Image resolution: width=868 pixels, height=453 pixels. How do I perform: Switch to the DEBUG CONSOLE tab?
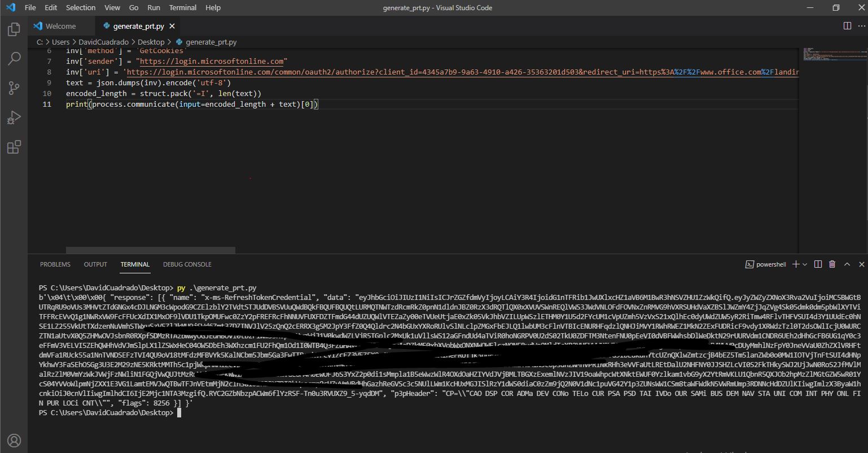click(187, 264)
